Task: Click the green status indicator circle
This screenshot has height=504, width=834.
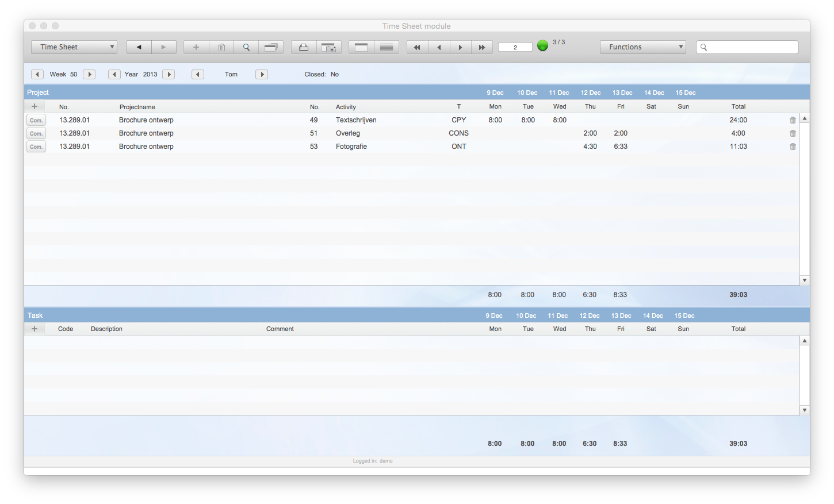Action: [x=542, y=45]
